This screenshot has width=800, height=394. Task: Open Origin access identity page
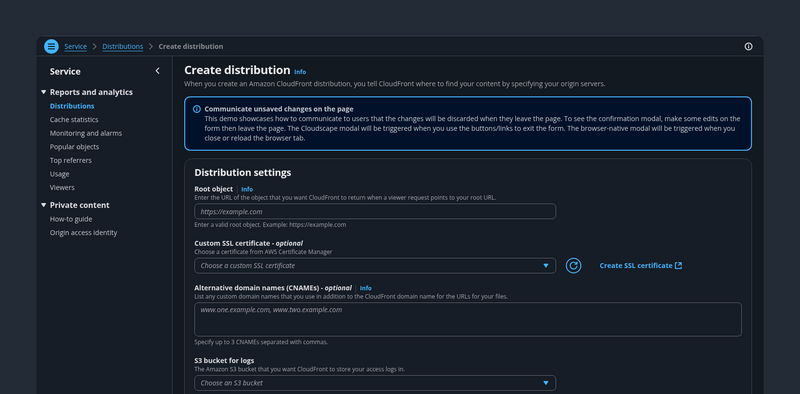coord(83,233)
